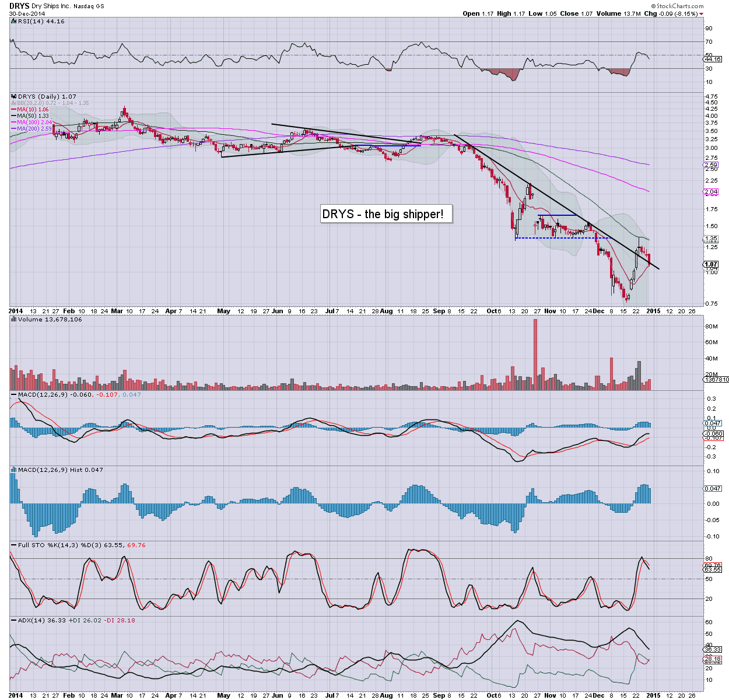The width and height of the screenshot is (729, 700).
Task: Click the 'ADX(14) 36.33' panel label
Action: (43, 620)
